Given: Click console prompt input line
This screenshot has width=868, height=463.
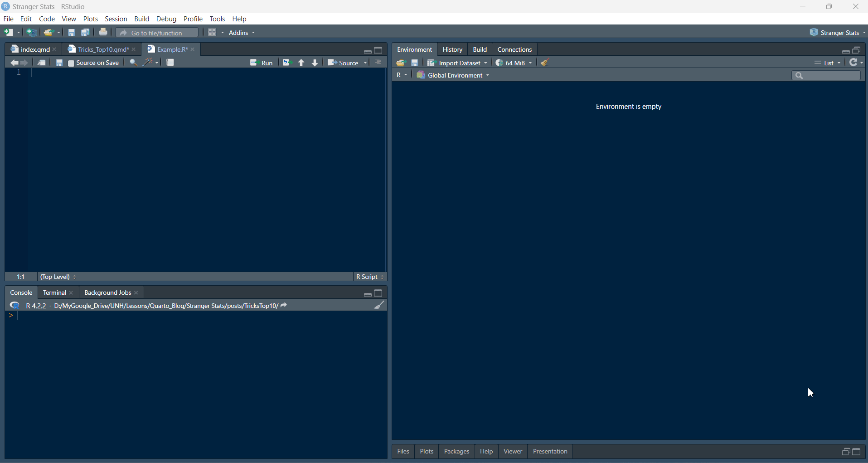Looking at the screenshot, I should 199,316.
